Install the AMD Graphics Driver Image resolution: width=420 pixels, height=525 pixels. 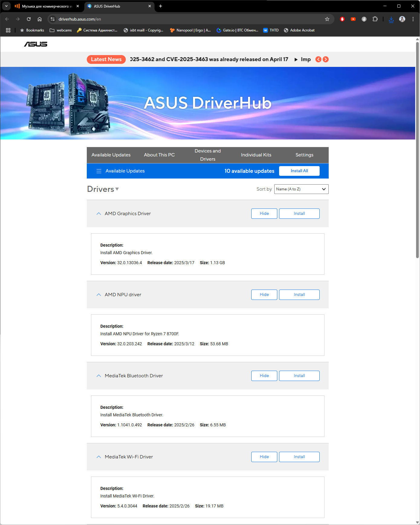pos(299,214)
